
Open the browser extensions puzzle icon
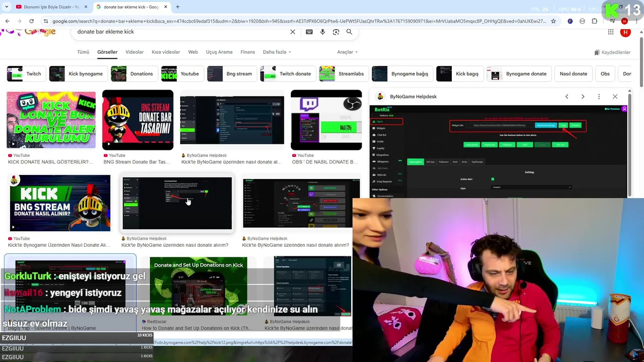click(x=595, y=21)
